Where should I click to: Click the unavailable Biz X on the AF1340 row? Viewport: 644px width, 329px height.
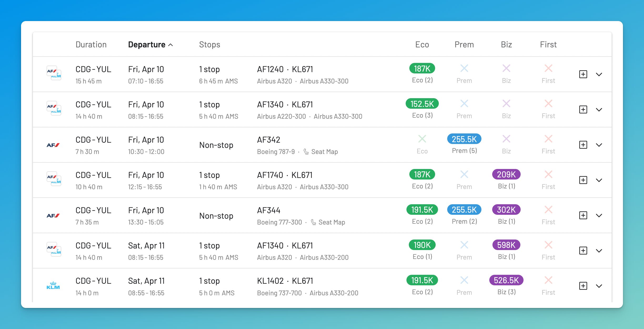506,104
